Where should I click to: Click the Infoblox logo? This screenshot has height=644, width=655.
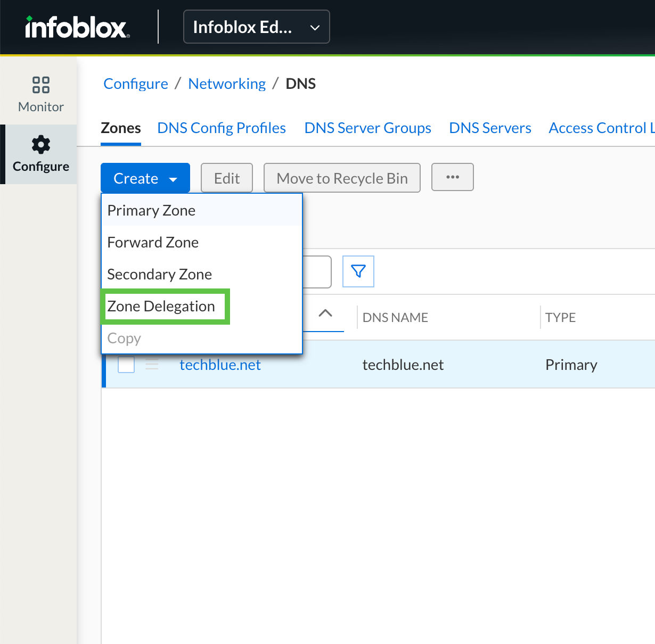click(77, 27)
